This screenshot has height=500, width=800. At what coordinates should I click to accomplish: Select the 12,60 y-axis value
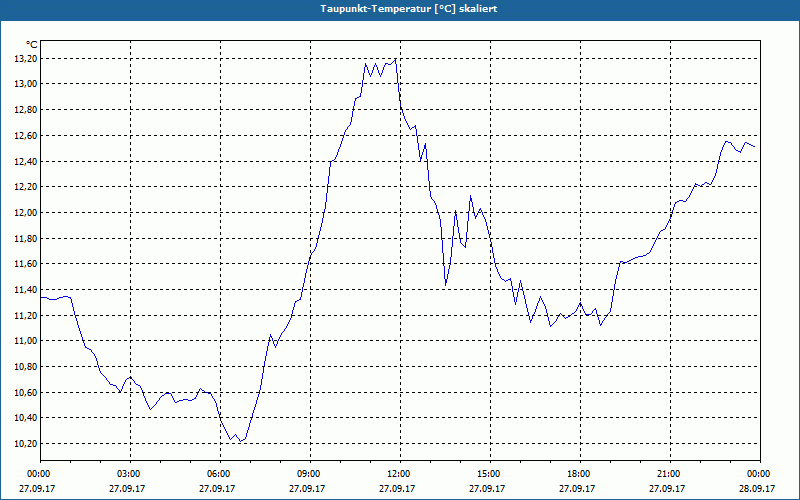coord(25,136)
